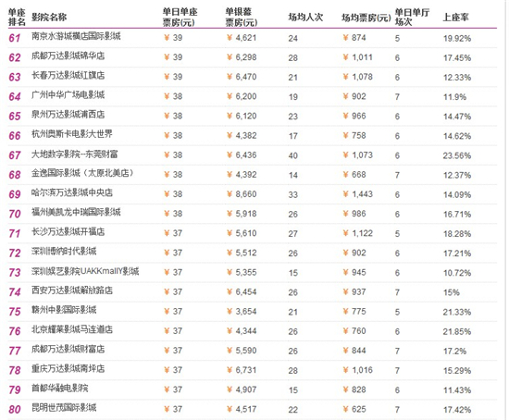Click the 场均票房(元) column header
The image size is (509, 420).
366,18
